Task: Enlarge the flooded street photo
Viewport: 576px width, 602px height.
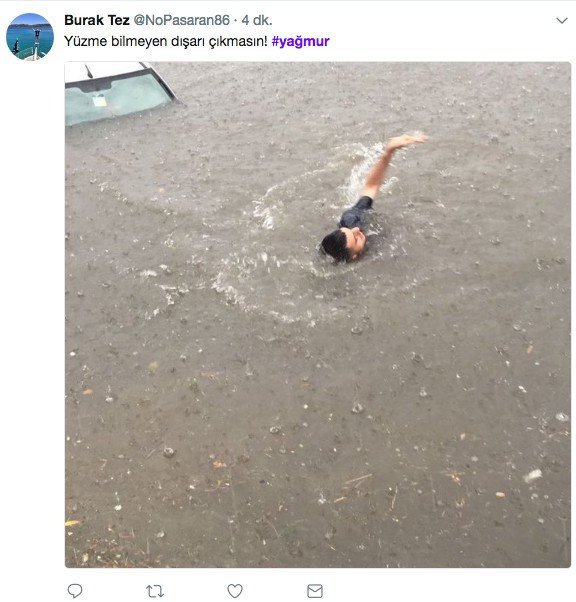Action: point(318,314)
